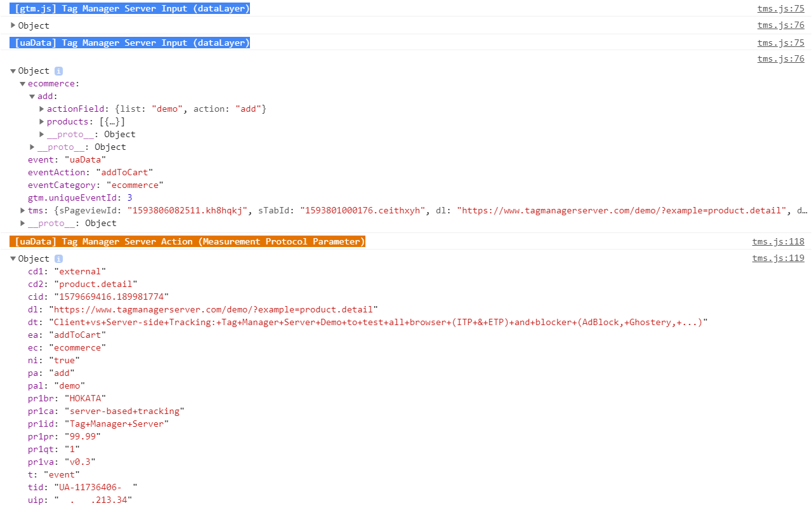Click tid: "UA-11736406-" parameter
This screenshot has width=812, height=508.
point(82,488)
